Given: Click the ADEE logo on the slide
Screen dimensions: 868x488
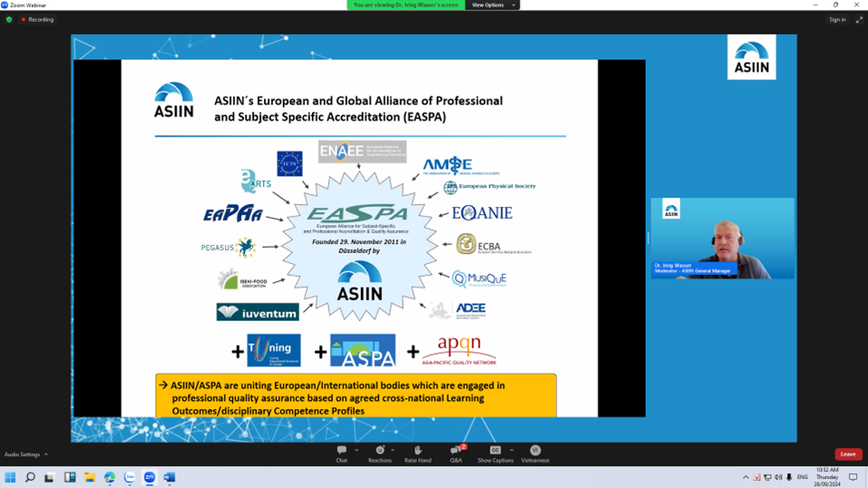Looking at the screenshot, I should pos(458,311).
